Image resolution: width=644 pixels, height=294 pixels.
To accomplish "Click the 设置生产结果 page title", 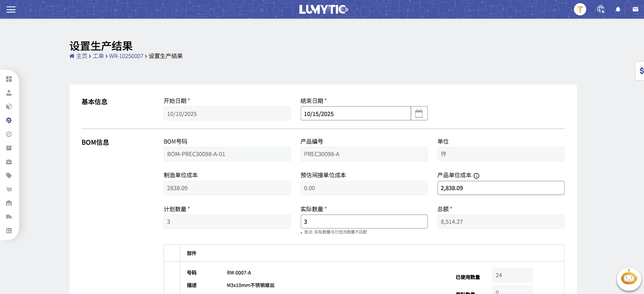I will pos(101,46).
